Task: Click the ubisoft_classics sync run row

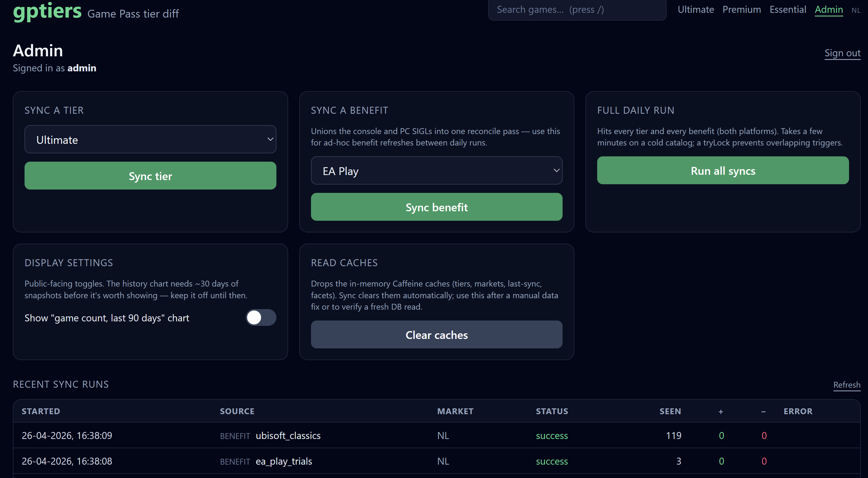Action: (288, 435)
